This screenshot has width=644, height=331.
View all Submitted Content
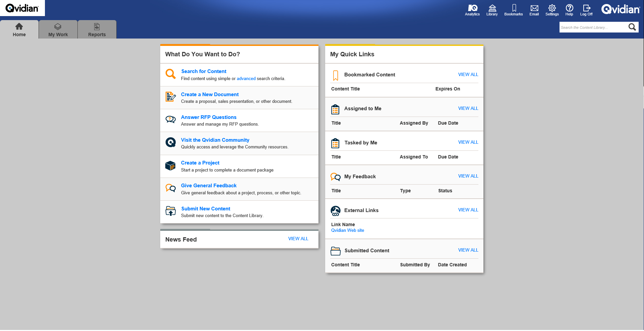[x=468, y=250]
